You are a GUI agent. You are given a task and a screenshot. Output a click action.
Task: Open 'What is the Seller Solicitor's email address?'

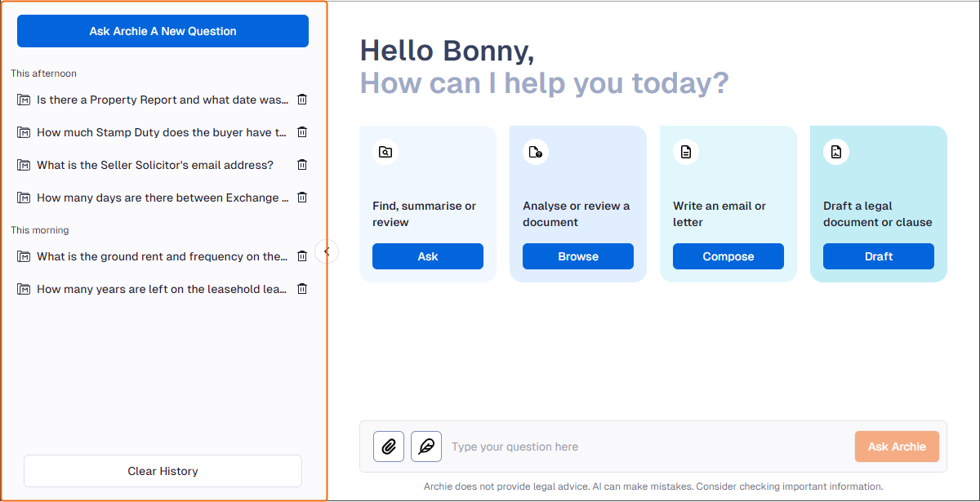(155, 165)
